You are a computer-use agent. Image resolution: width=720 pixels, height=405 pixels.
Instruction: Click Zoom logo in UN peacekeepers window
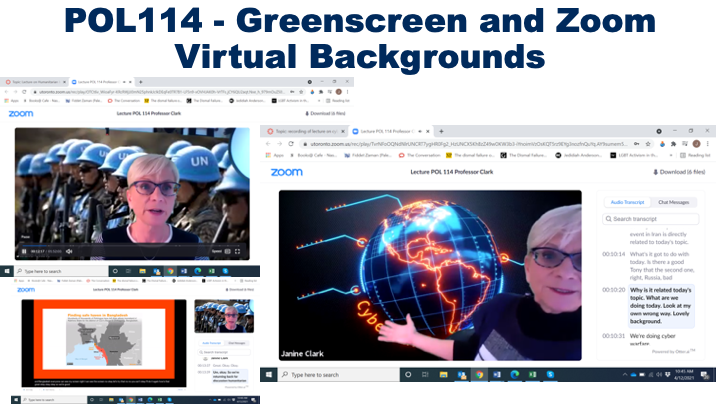[21, 113]
